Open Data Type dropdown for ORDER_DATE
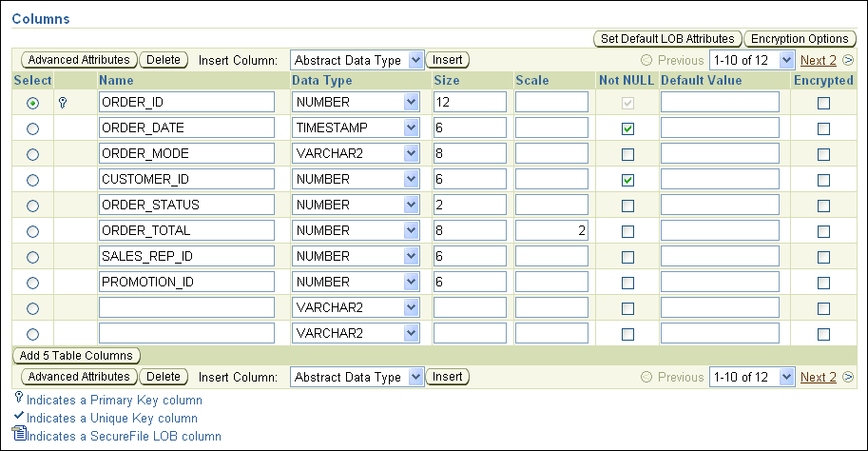This screenshot has width=868, height=451. tap(411, 127)
